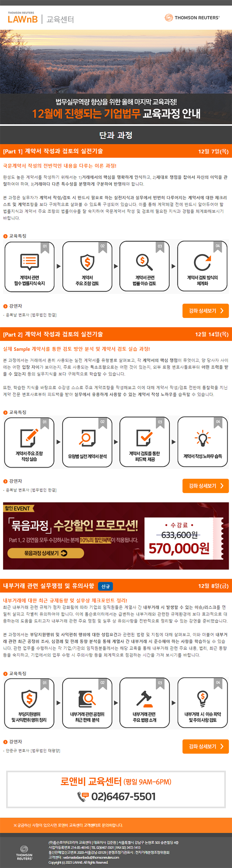This screenshot has width=232, height=868.
Task: Click the LAWnB 교육센터 logo
Action: (41, 18)
